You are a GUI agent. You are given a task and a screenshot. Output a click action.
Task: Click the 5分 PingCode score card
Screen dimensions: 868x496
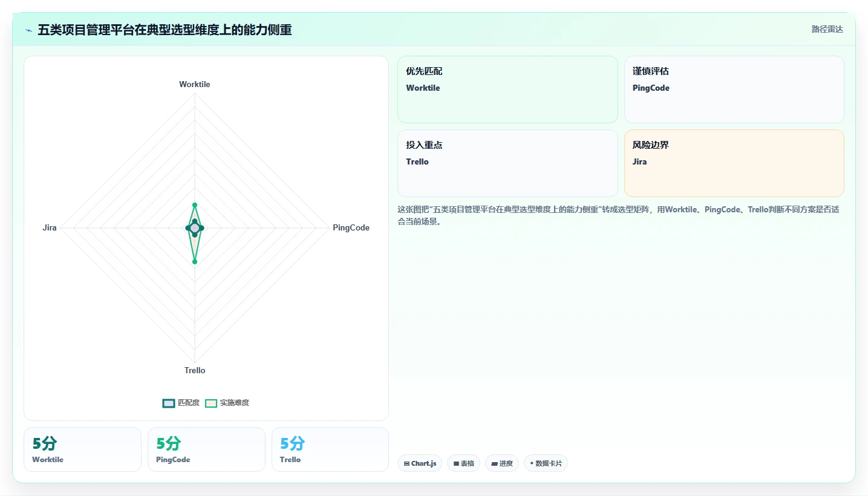[206, 449]
